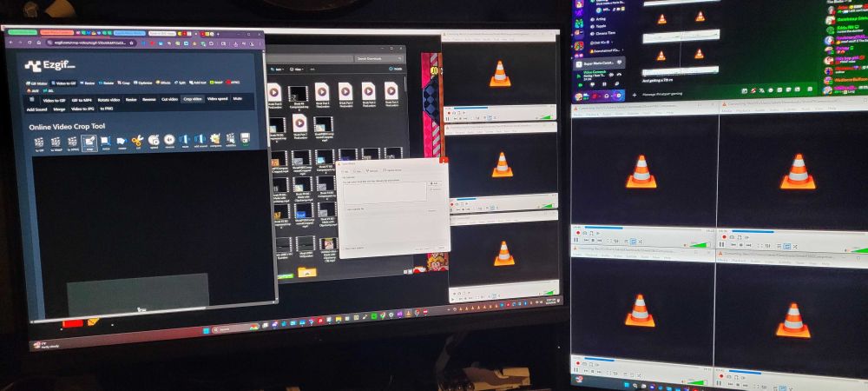Open Discord user settings gear

click(x=618, y=96)
